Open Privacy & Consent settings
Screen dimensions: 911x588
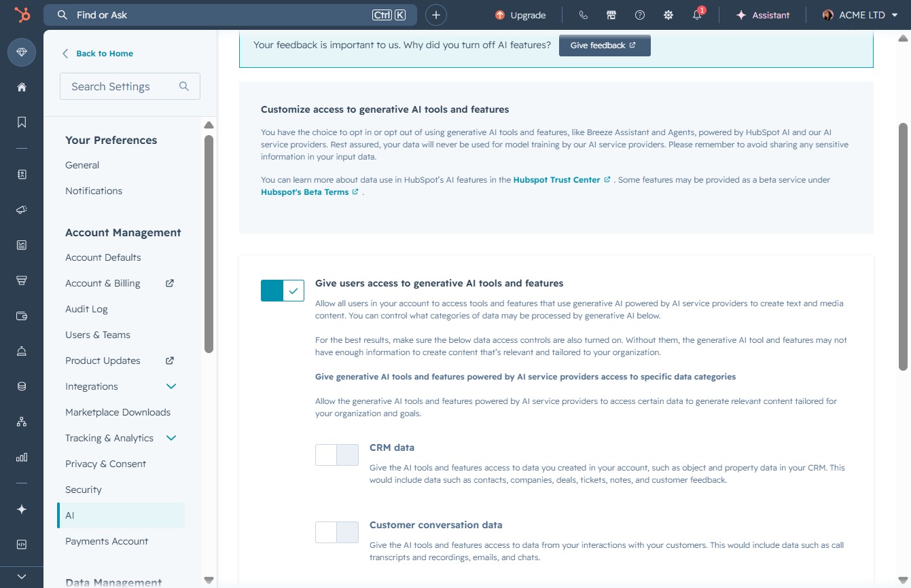(106, 464)
